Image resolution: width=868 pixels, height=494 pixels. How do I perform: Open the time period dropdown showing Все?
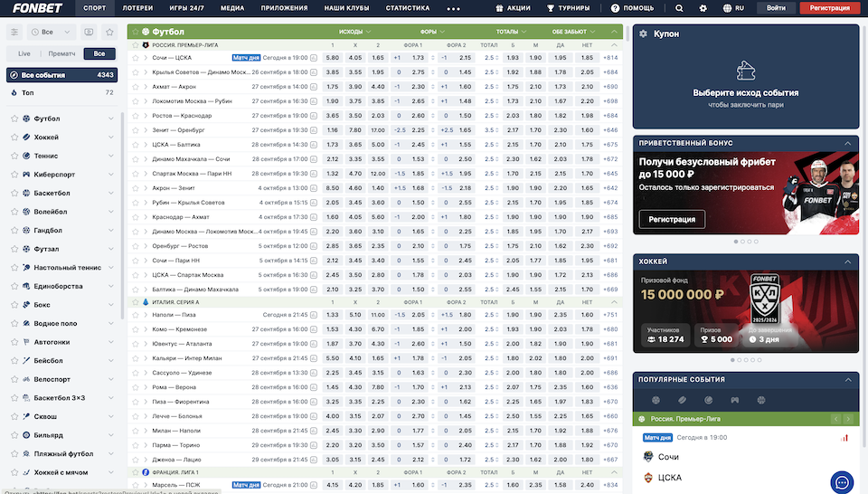(52, 32)
